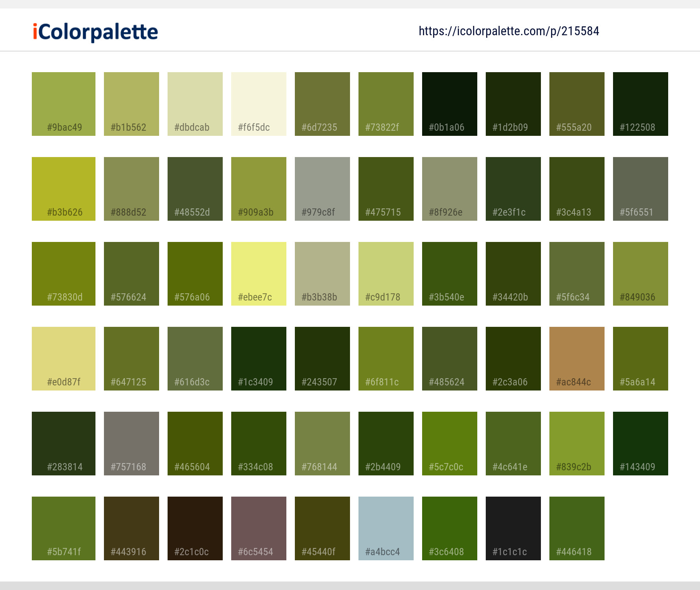Pick the #465604 swatch

pos(195,444)
